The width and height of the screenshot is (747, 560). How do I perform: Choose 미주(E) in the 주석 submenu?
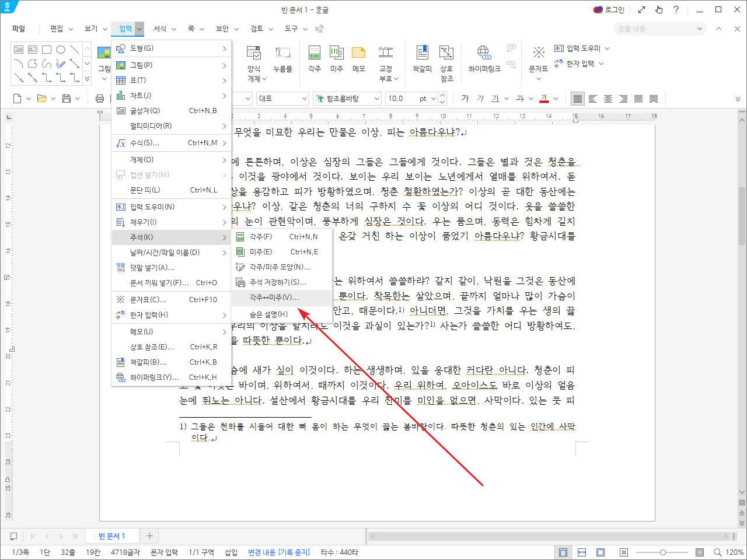click(x=282, y=252)
